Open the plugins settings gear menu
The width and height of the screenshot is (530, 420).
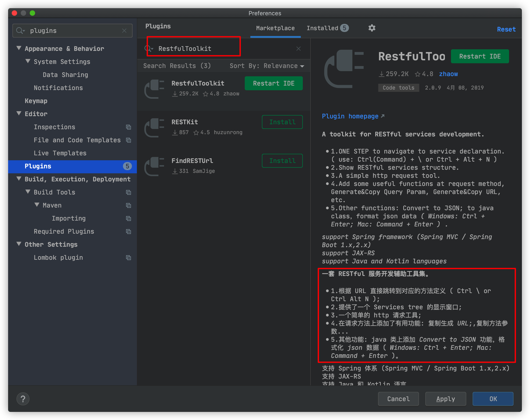tap(372, 28)
